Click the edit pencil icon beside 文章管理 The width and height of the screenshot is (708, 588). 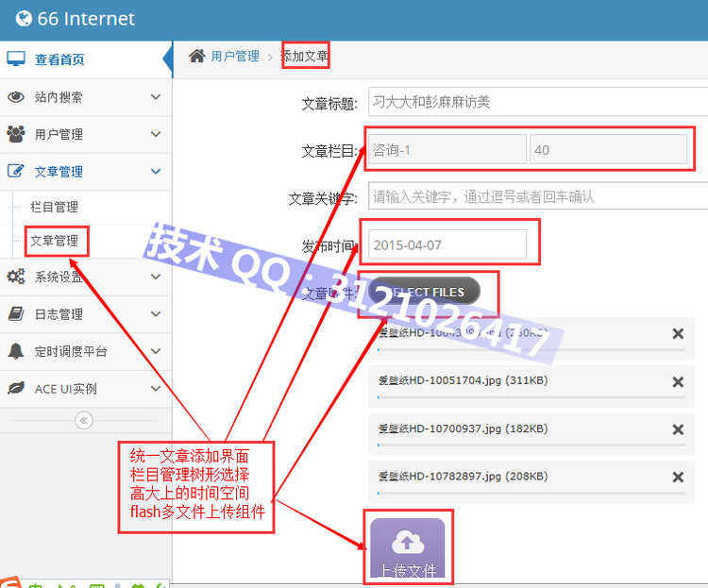(16, 171)
